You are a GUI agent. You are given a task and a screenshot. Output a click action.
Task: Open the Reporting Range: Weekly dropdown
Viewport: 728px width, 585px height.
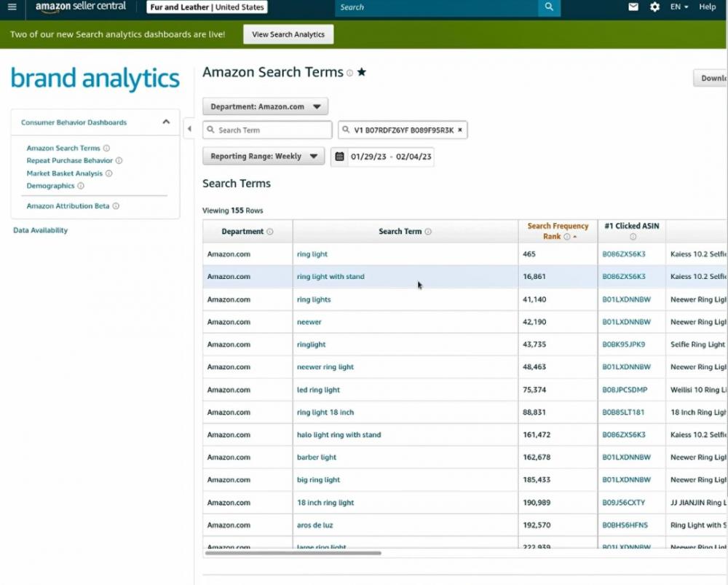click(264, 156)
